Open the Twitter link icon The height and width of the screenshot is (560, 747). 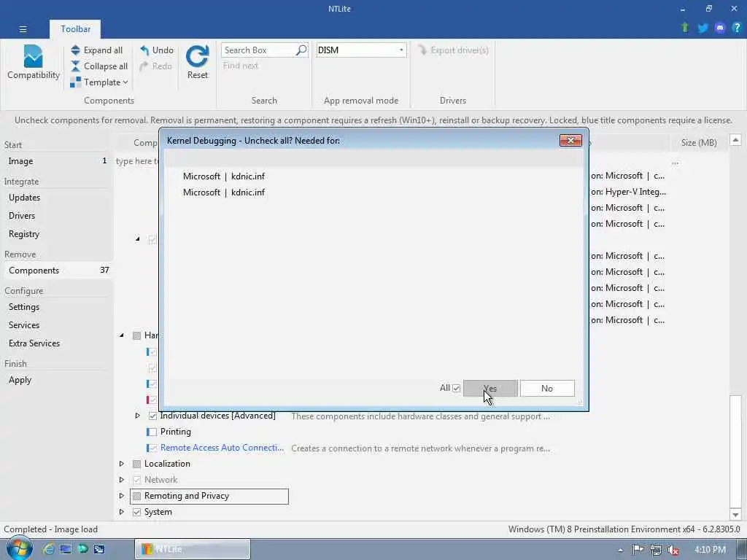pyautogui.click(x=703, y=28)
